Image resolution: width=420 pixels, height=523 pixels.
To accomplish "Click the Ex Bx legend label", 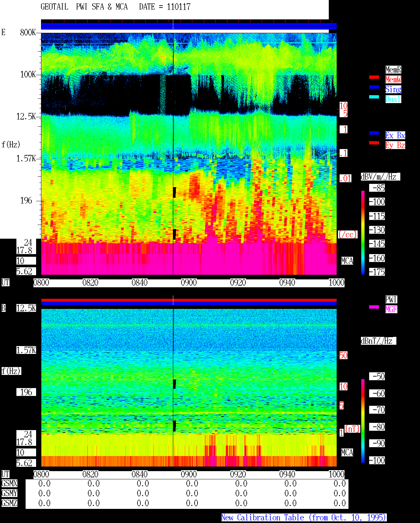I will [395, 135].
